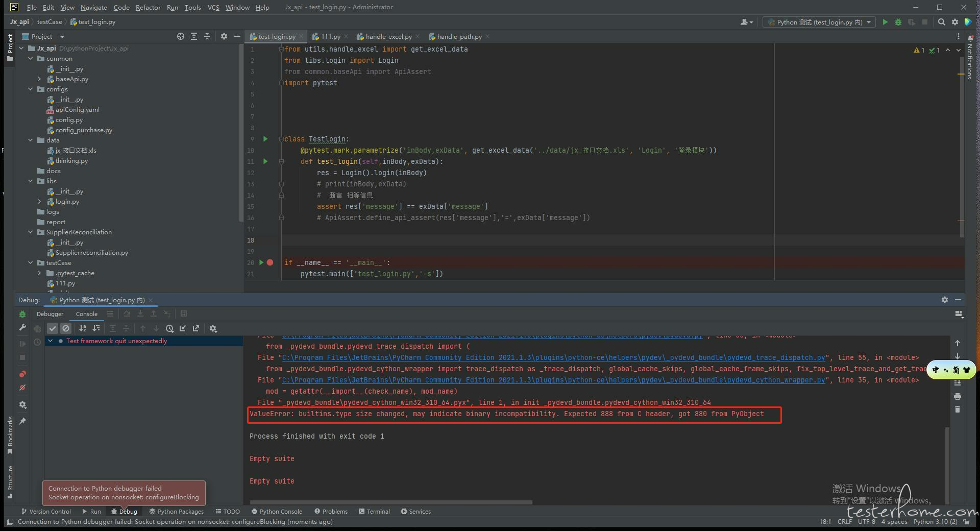This screenshot has width=980, height=531.
Task: Sort test results alphabetically
Action: coord(83,328)
